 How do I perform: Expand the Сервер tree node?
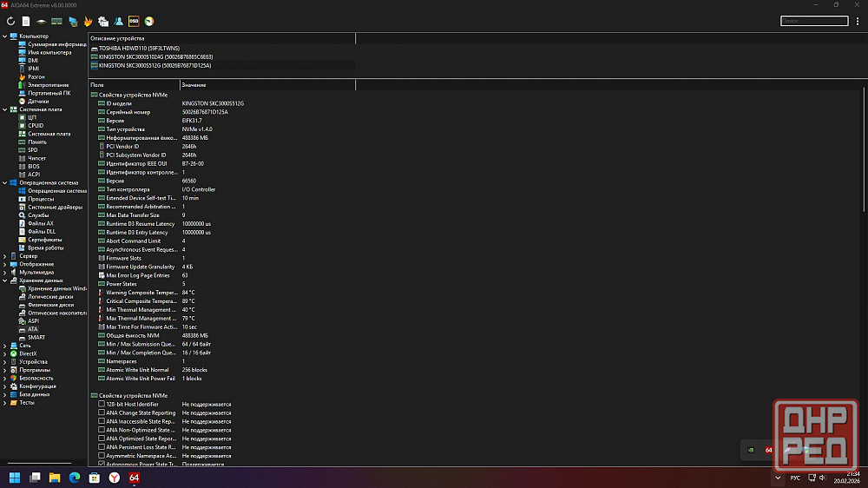coord(5,256)
